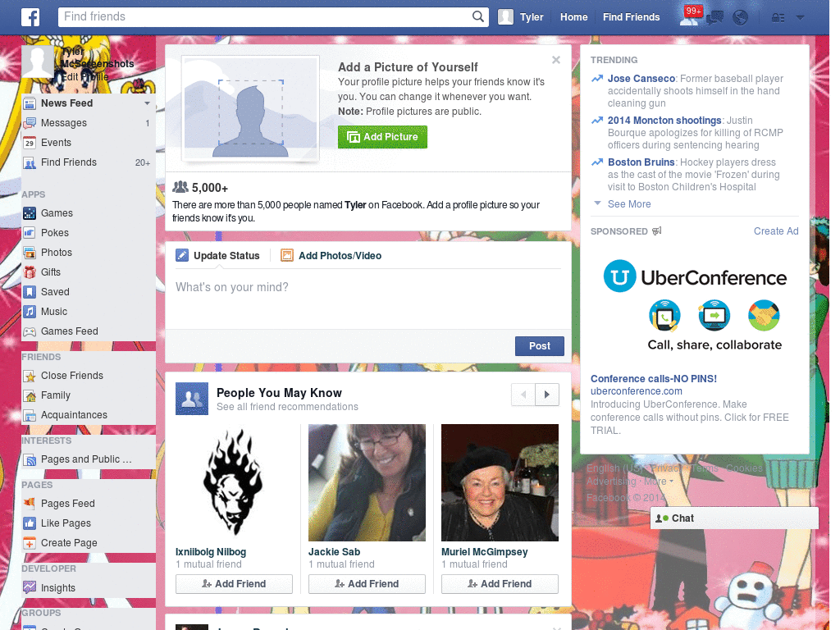Add Jackie Sab as friend
This screenshot has height=630, width=840.
(x=367, y=584)
